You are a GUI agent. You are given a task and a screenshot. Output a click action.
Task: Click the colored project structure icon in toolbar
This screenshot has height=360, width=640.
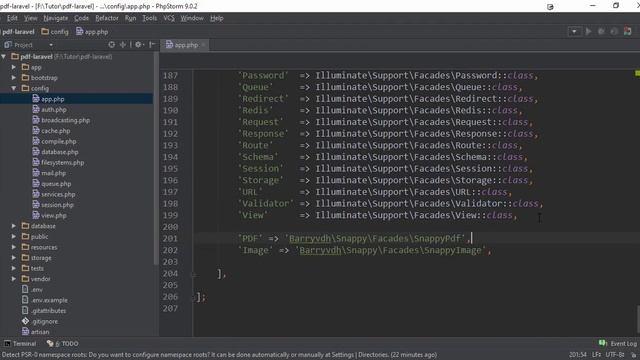click(628, 31)
